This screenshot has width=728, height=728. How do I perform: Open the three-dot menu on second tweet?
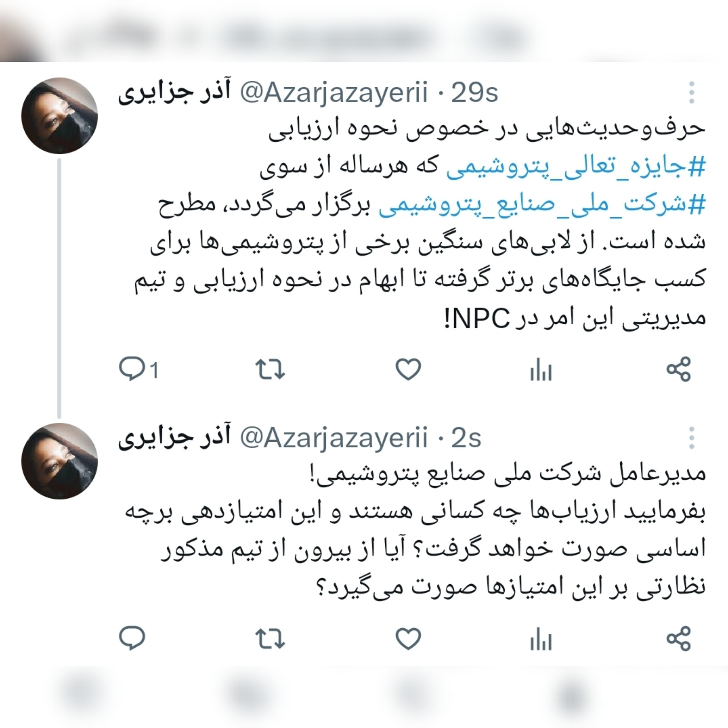[692, 438]
